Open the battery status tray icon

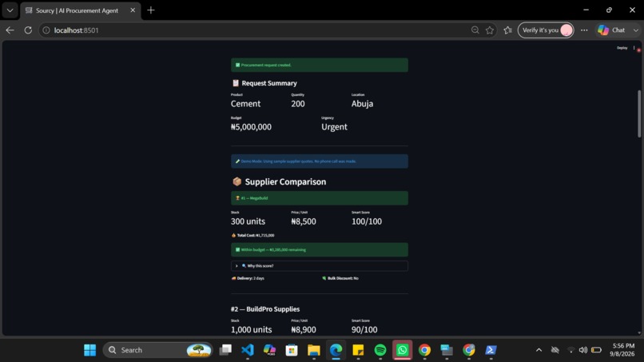coord(597,350)
